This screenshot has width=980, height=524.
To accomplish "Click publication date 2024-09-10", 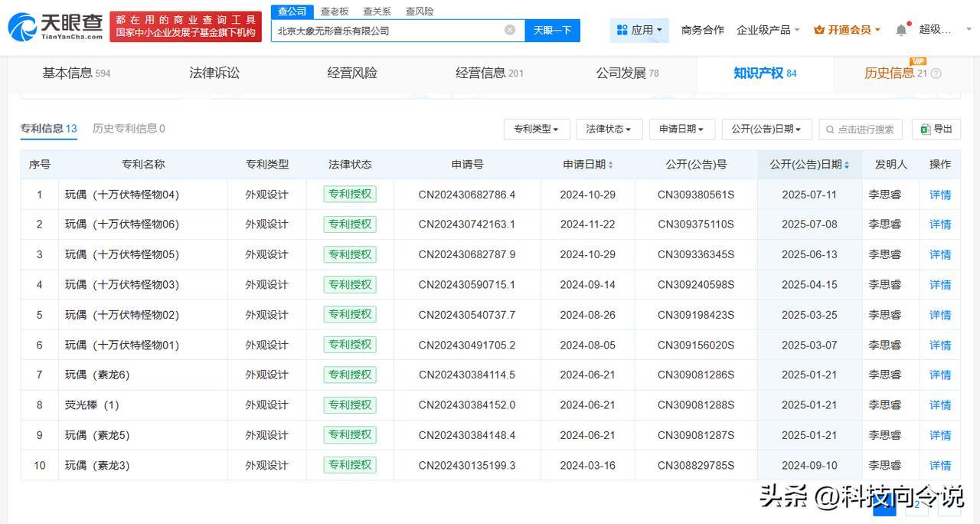I will coord(809,465).
